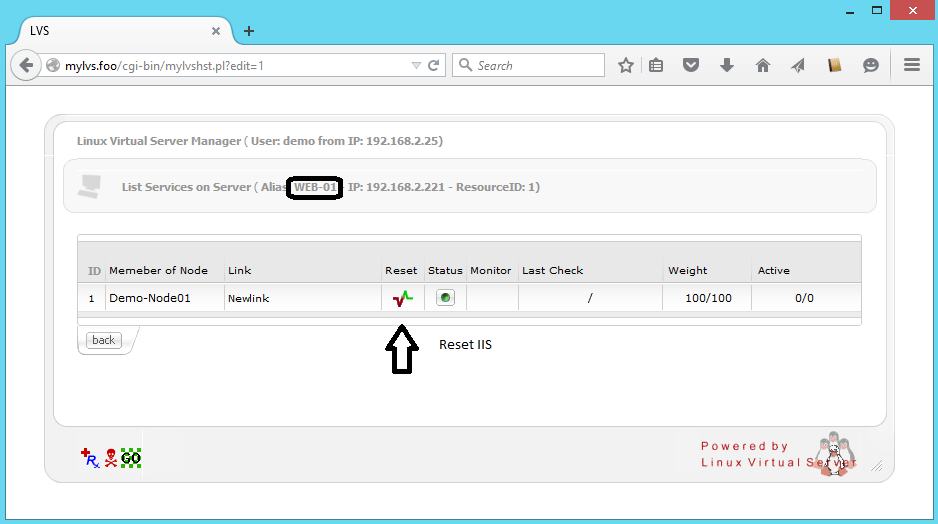Click the Pocket icon in the toolbar
Image resolution: width=938 pixels, height=524 pixels.
(691, 65)
